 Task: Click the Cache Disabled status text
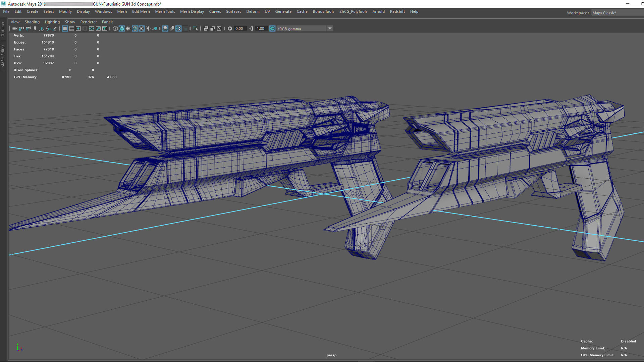coord(628,341)
